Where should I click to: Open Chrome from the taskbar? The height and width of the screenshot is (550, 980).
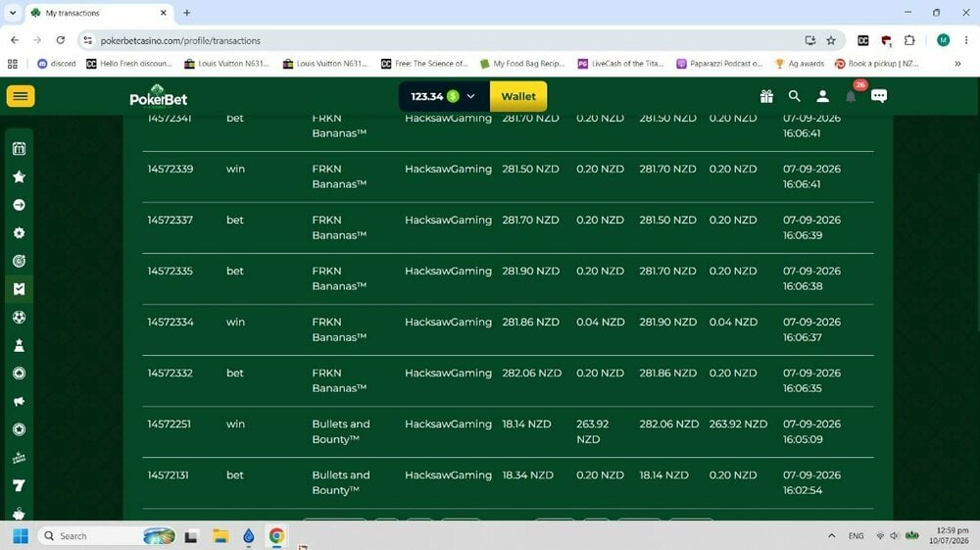pos(276,536)
